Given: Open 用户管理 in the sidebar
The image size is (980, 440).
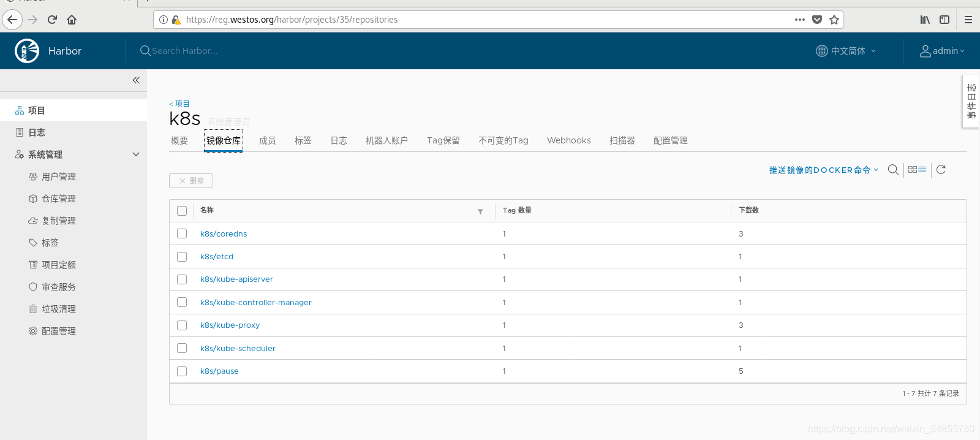Looking at the screenshot, I should coord(59,176).
